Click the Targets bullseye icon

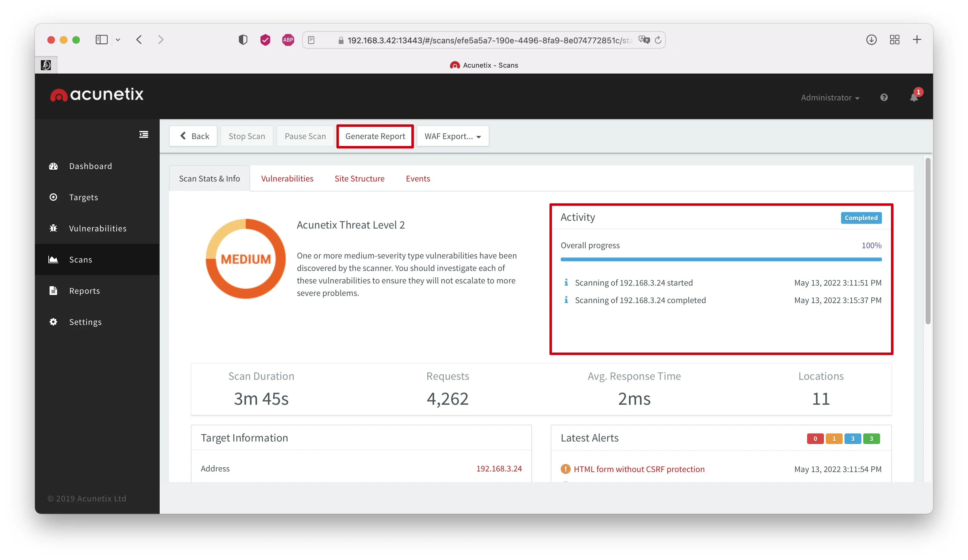point(53,197)
